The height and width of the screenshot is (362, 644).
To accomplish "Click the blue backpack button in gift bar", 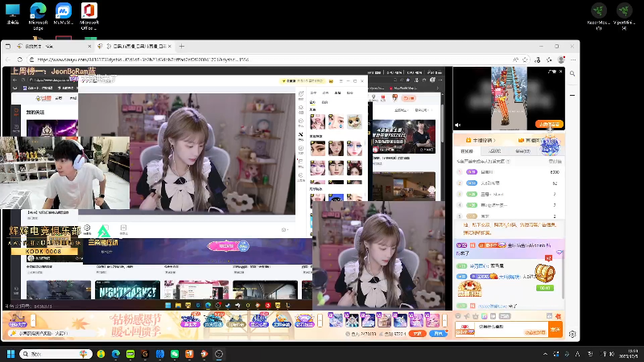I will click(438, 334).
